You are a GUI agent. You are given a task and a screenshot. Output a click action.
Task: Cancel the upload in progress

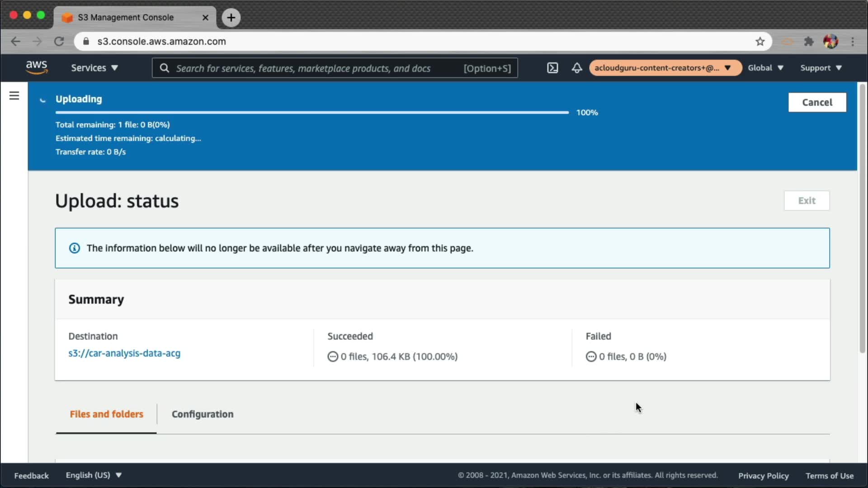817,103
